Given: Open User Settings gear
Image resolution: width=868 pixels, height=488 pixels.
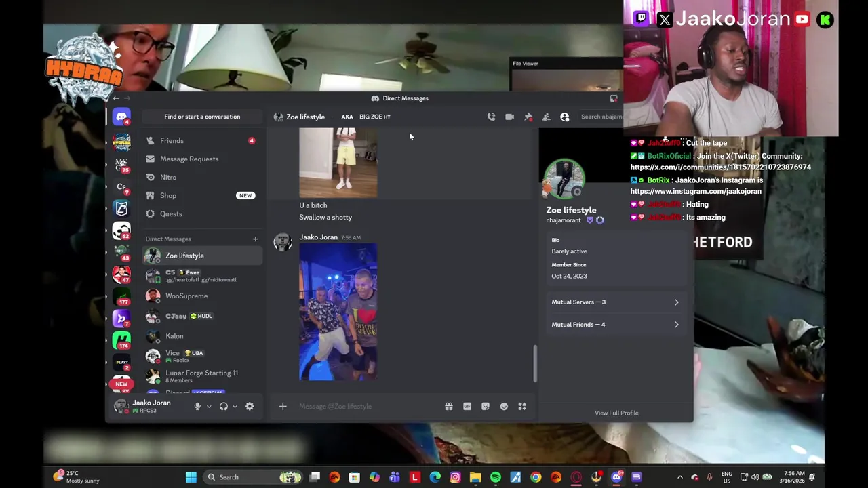Looking at the screenshot, I should [x=250, y=406].
